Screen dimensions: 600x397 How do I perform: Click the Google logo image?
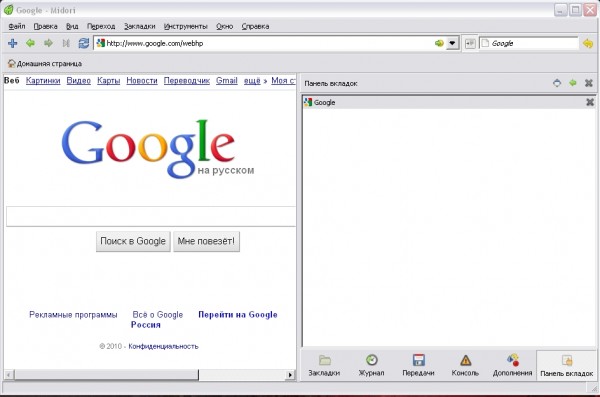tap(158, 149)
